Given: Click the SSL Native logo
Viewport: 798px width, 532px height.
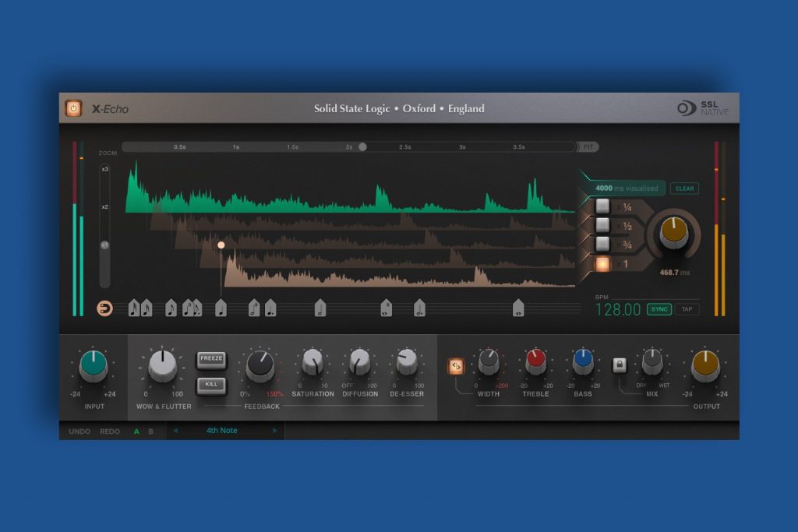Looking at the screenshot, I should tap(703, 108).
